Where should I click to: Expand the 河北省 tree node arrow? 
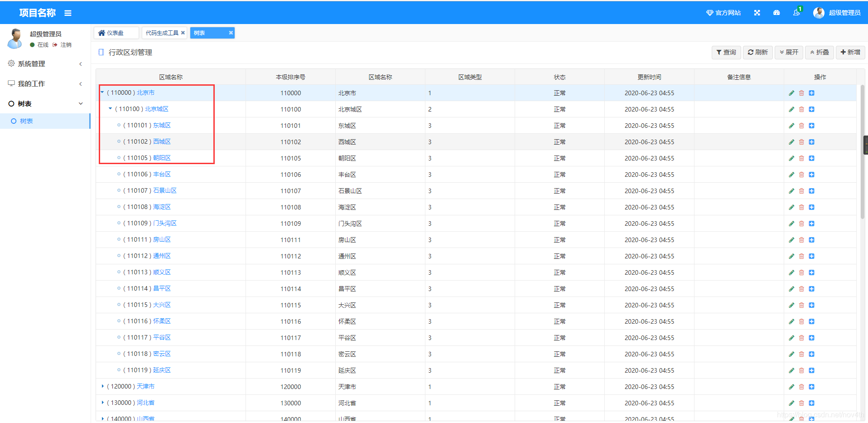pos(102,403)
